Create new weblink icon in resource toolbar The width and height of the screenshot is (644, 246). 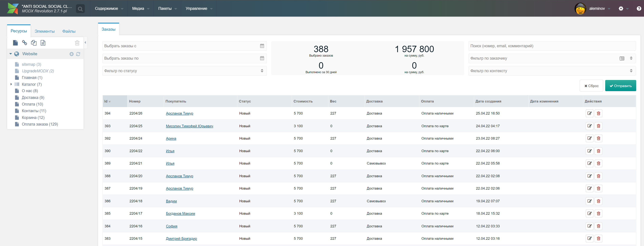pyautogui.click(x=25, y=43)
